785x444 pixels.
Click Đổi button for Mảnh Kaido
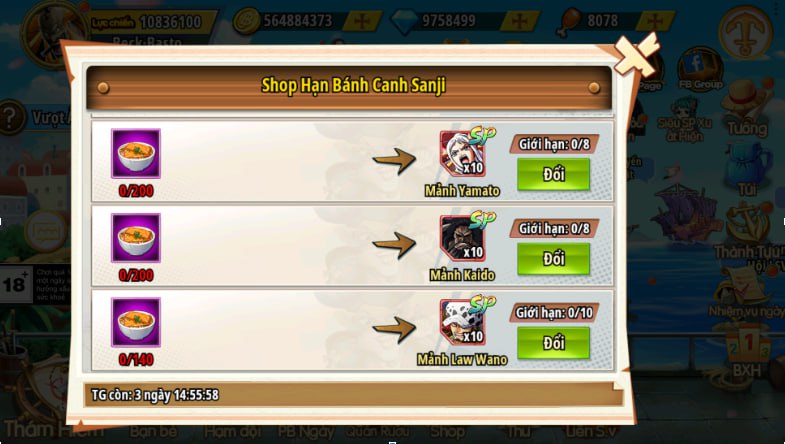pyautogui.click(x=553, y=259)
